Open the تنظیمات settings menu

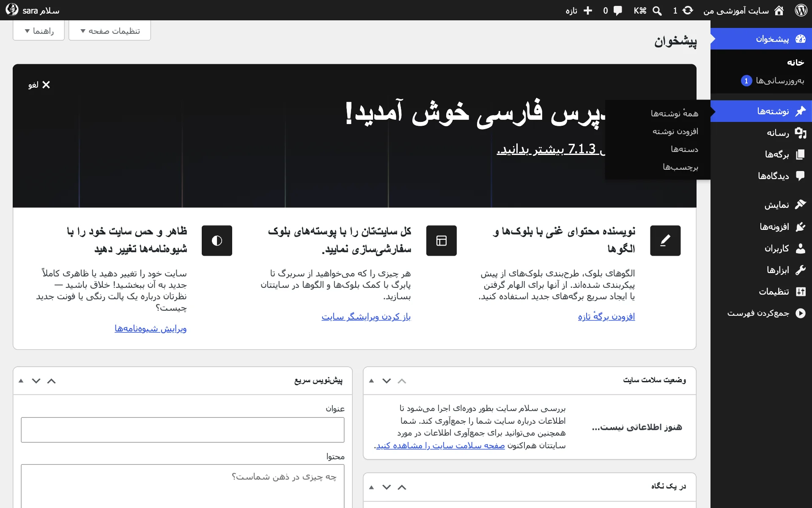pyautogui.click(x=761, y=291)
